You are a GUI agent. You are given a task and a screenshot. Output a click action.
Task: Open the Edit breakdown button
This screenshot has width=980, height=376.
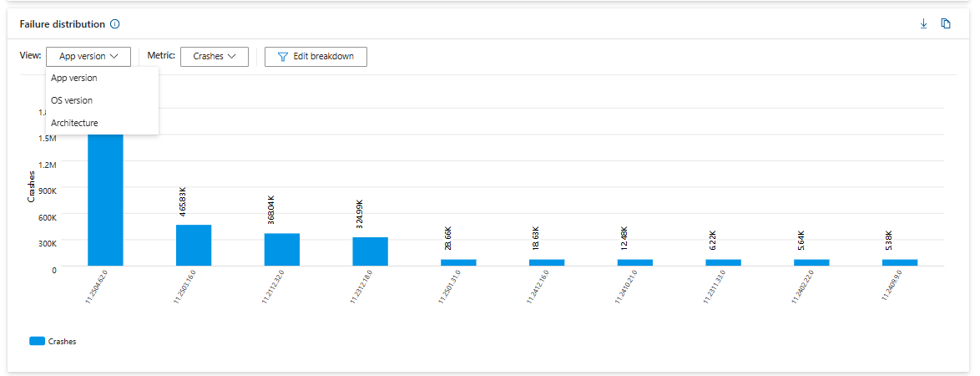tap(316, 56)
